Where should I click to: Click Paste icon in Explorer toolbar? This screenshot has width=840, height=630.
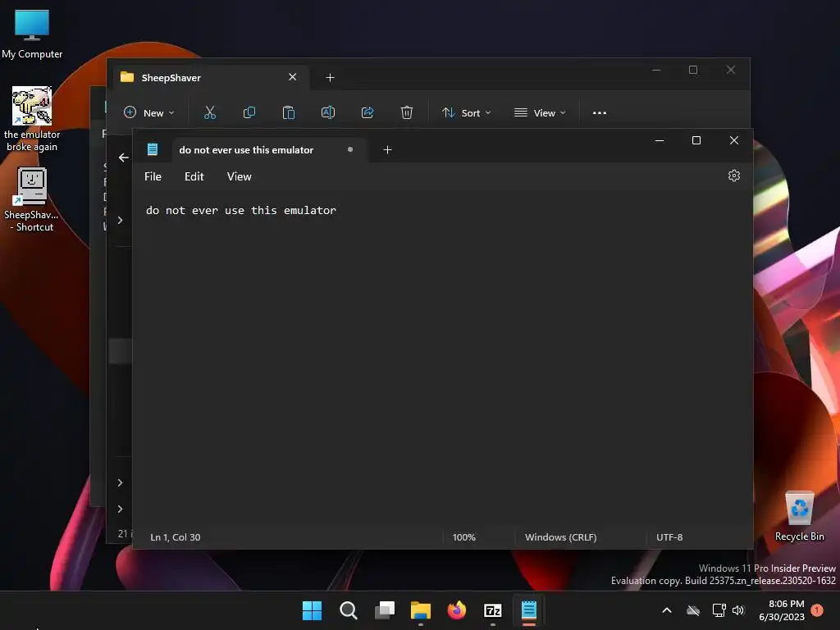click(x=288, y=112)
